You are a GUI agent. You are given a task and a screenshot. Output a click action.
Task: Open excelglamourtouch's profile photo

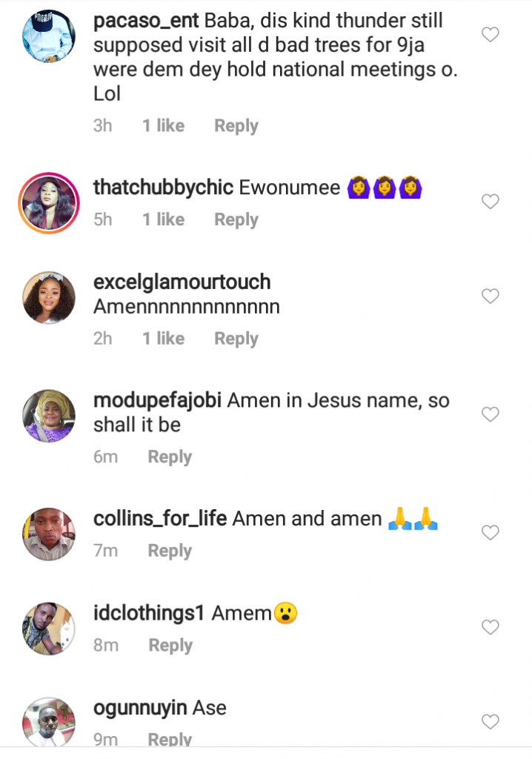(49, 296)
